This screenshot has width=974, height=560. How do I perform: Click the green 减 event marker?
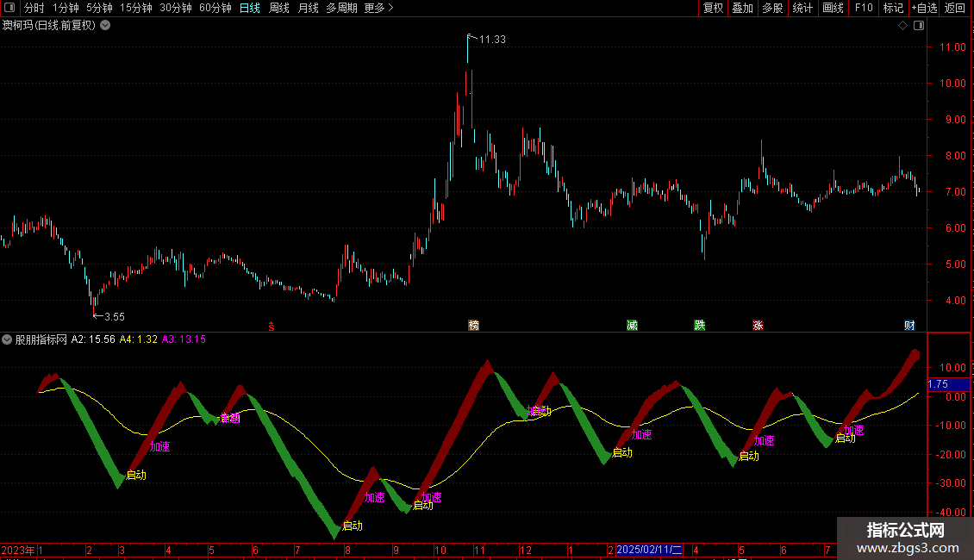[x=633, y=326]
